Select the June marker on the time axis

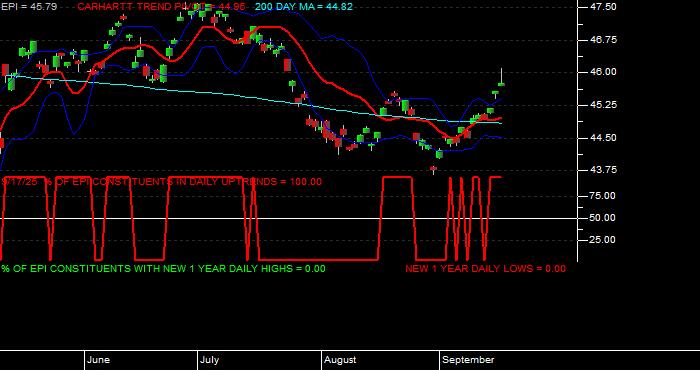(98, 360)
